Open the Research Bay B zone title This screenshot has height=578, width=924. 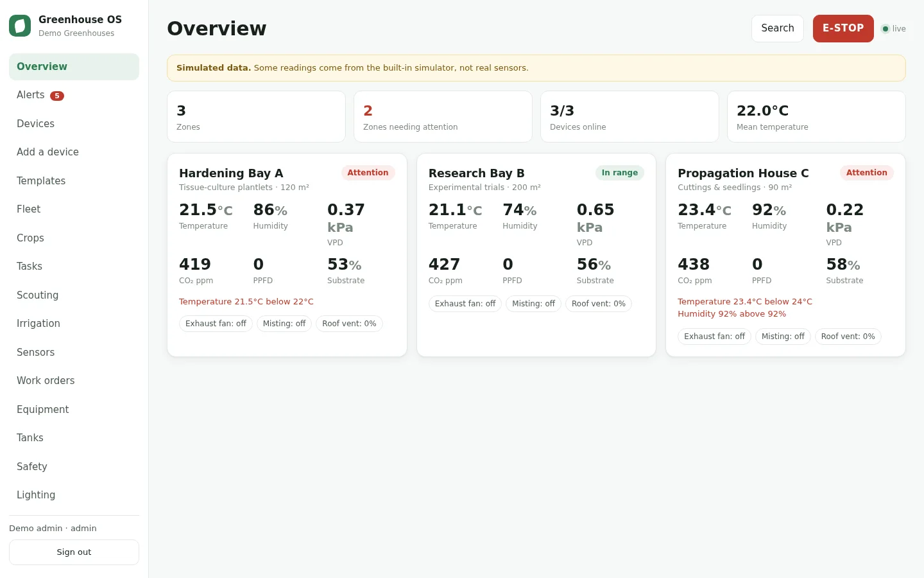(477, 173)
